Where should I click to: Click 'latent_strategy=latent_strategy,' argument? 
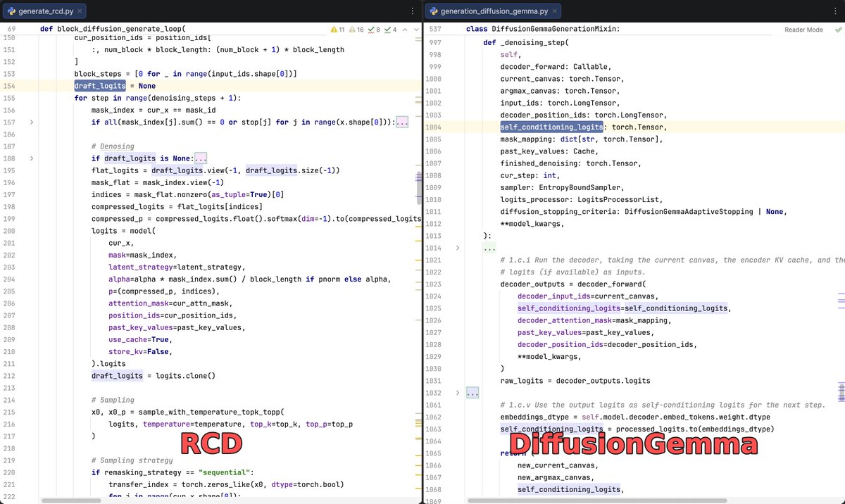point(177,267)
